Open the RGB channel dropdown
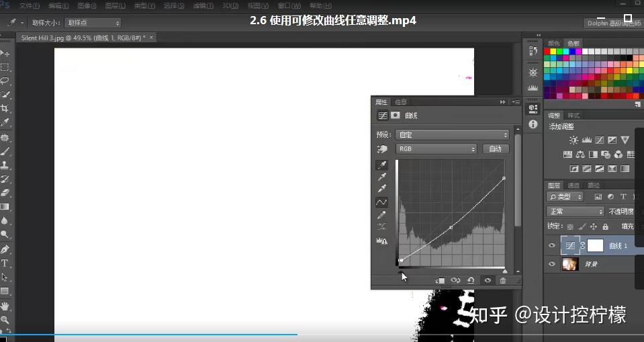The height and width of the screenshot is (342, 644). [x=436, y=148]
